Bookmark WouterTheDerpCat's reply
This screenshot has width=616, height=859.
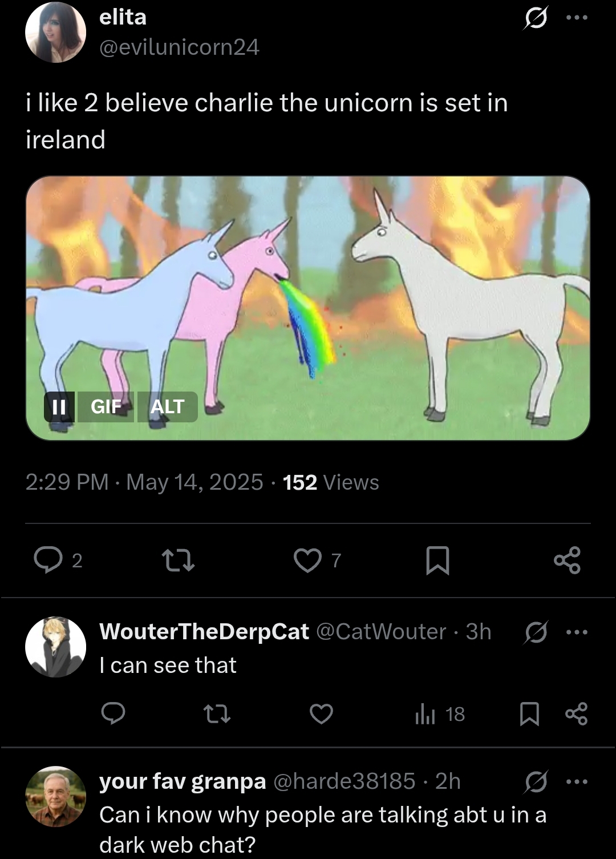tap(529, 713)
